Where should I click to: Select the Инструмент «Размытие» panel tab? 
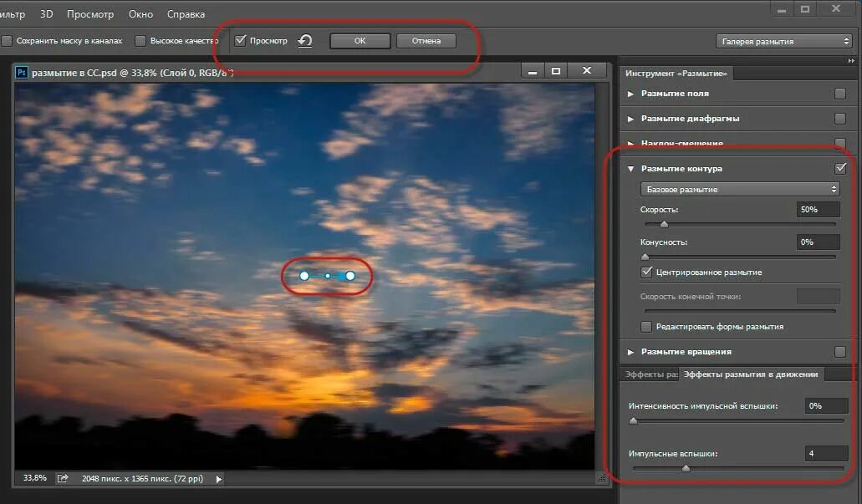676,73
